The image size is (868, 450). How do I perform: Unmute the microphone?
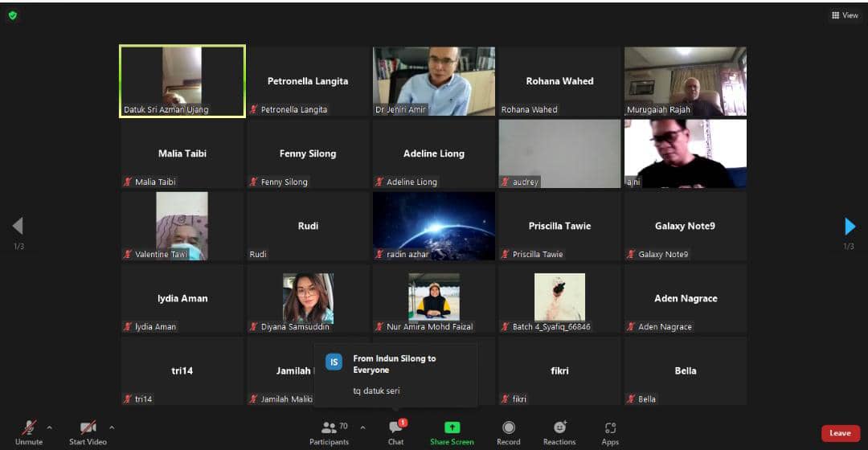(x=29, y=428)
